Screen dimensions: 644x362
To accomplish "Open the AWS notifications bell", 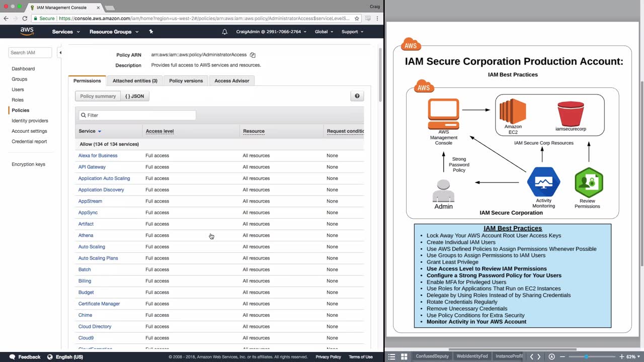I will pos(224,32).
